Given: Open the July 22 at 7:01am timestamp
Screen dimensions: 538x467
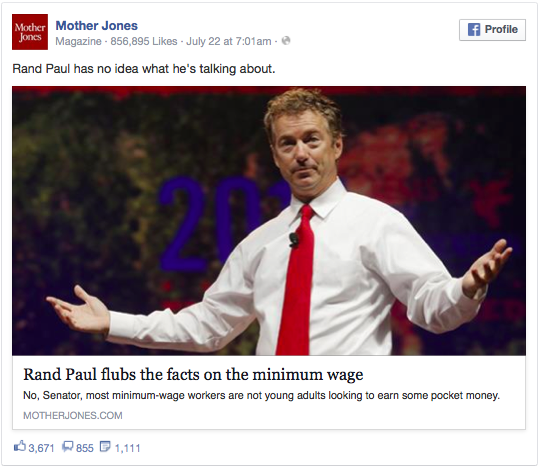Looking at the screenshot, I should point(229,41).
